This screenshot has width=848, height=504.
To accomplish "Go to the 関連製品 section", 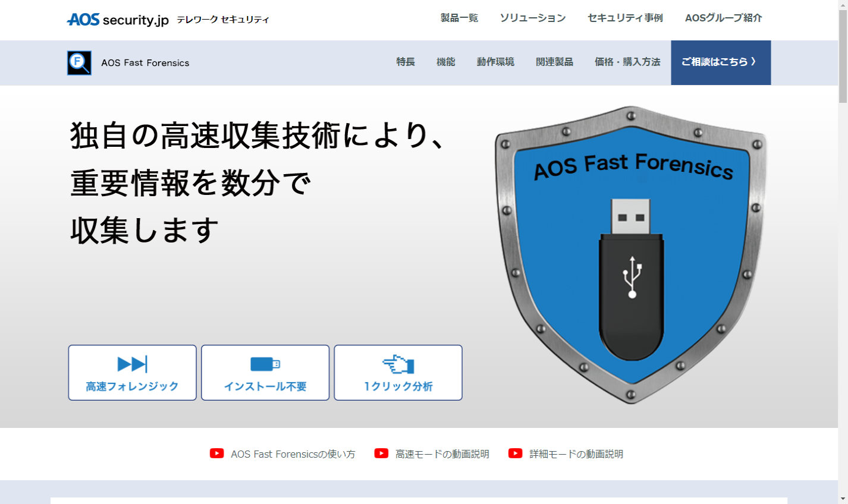I will [554, 62].
